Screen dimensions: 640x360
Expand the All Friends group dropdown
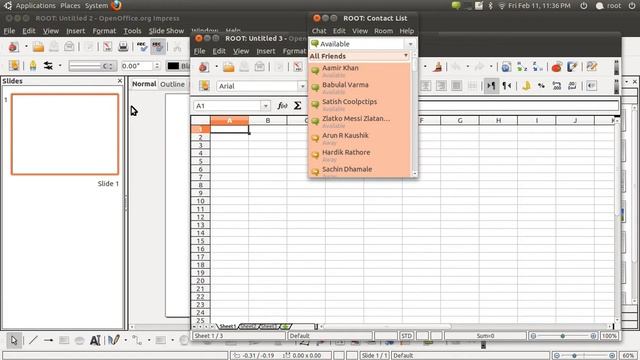click(405, 56)
